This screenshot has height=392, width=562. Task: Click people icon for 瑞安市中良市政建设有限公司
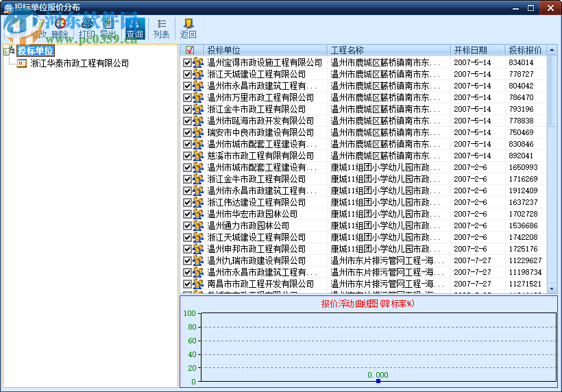pos(198,132)
